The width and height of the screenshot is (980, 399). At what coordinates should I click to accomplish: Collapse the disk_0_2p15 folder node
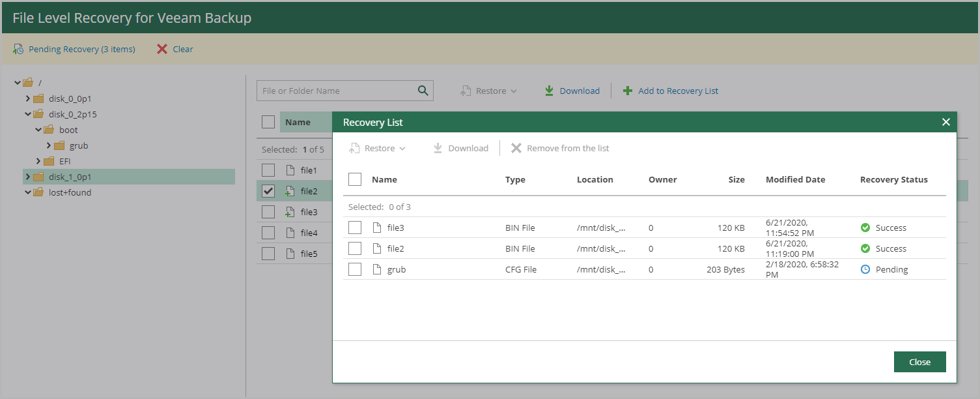28,114
